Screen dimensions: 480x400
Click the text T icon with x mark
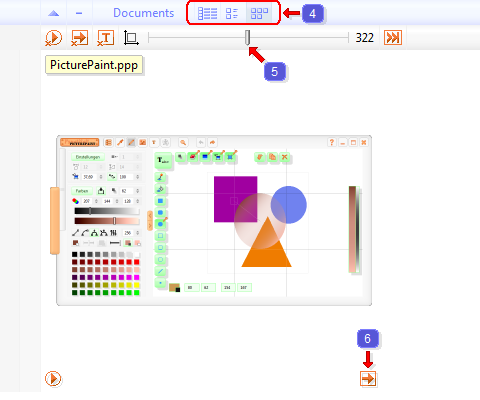(x=105, y=38)
